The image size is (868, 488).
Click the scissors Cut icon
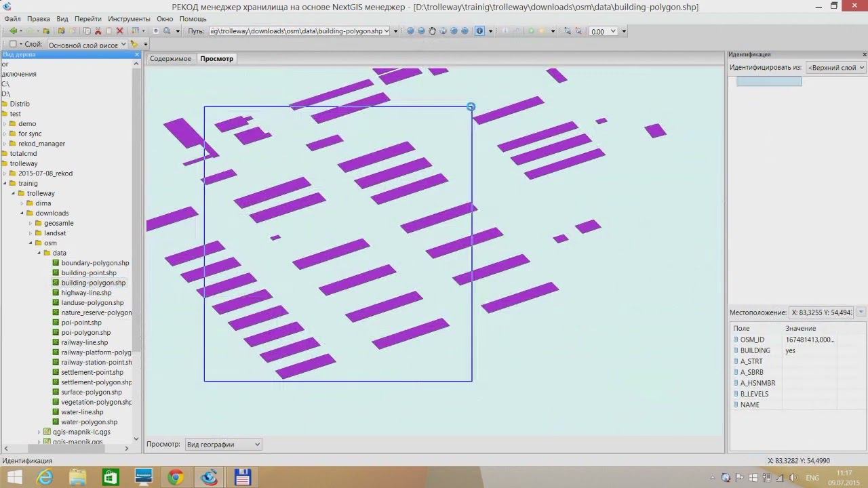(98, 31)
